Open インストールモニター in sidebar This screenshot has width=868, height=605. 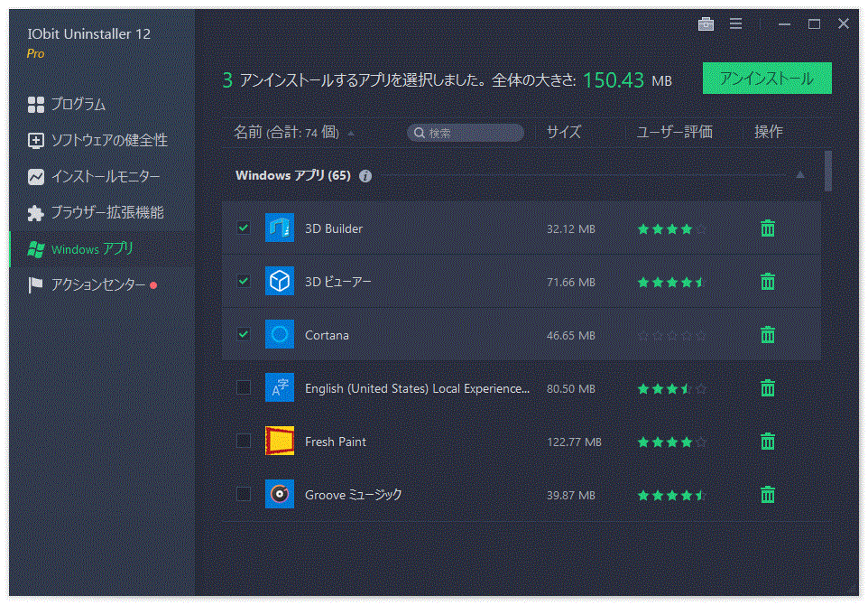(101, 176)
